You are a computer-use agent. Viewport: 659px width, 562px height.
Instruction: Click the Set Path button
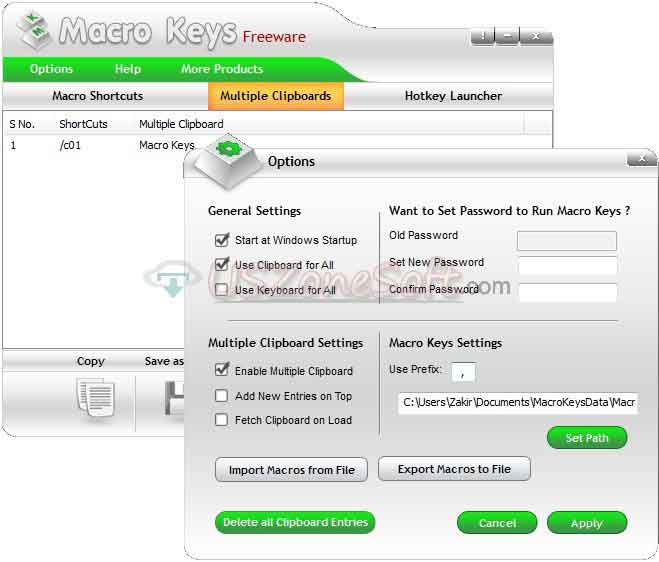(587, 438)
